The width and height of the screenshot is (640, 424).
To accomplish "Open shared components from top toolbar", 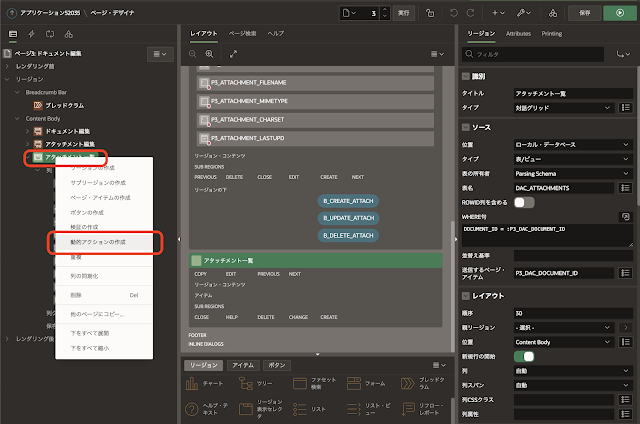I will point(553,13).
